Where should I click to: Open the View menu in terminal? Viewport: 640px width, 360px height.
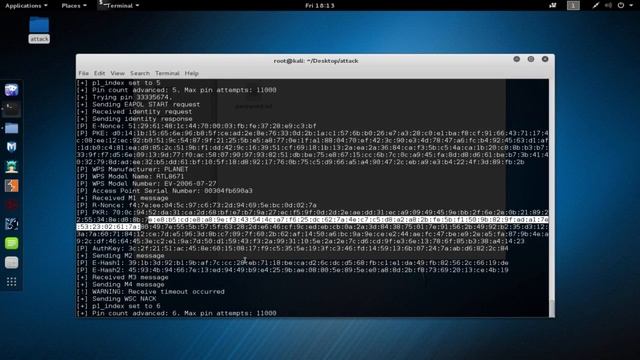(117, 73)
